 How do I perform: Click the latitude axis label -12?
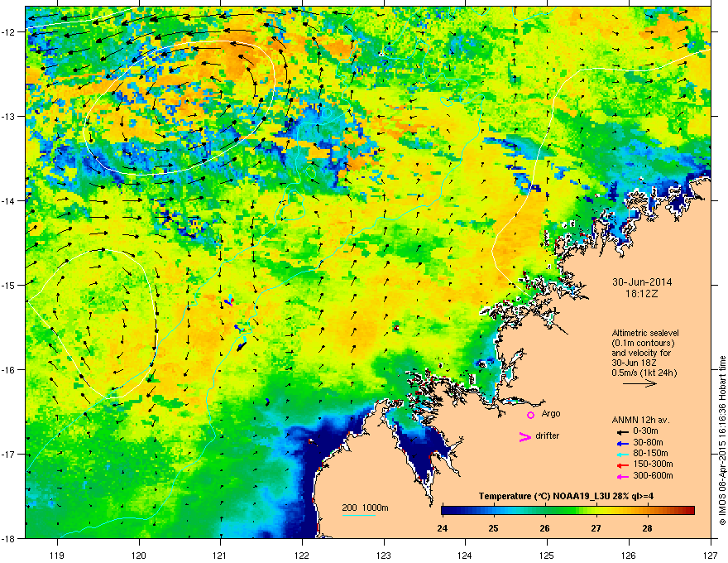pyautogui.click(x=9, y=32)
